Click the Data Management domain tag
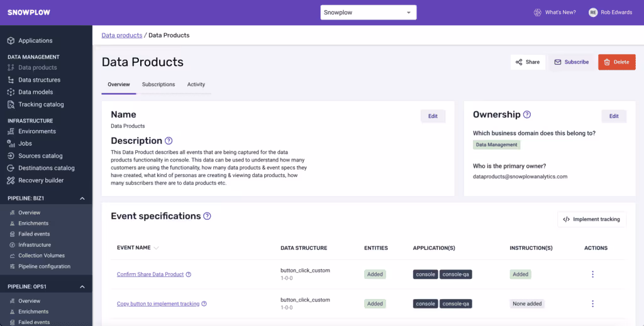The width and height of the screenshot is (644, 326). pos(497,144)
